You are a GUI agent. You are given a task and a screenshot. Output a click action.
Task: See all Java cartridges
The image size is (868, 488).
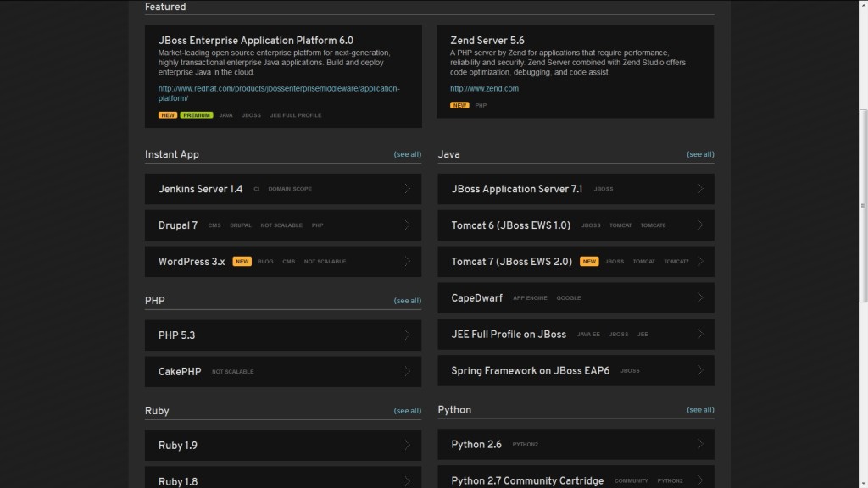(x=700, y=154)
